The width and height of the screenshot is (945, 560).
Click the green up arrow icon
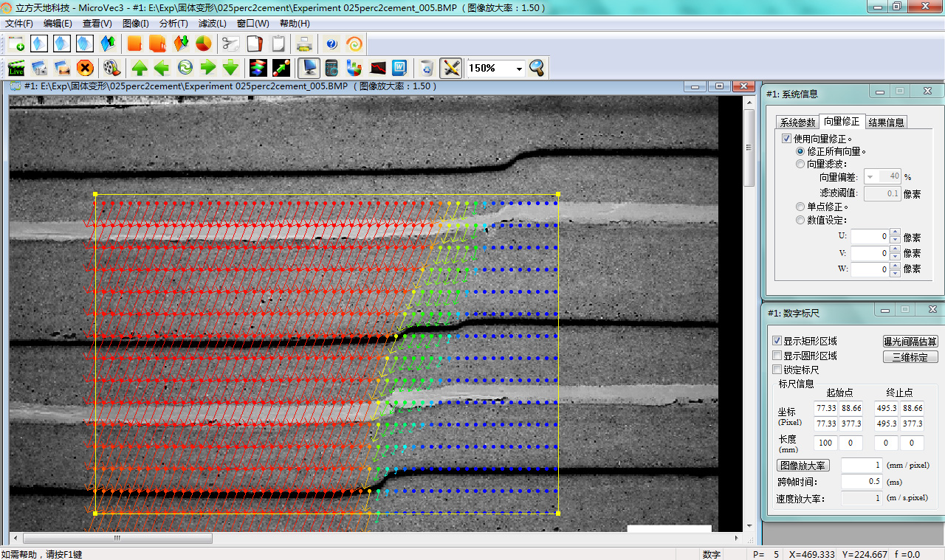pyautogui.click(x=140, y=68)
